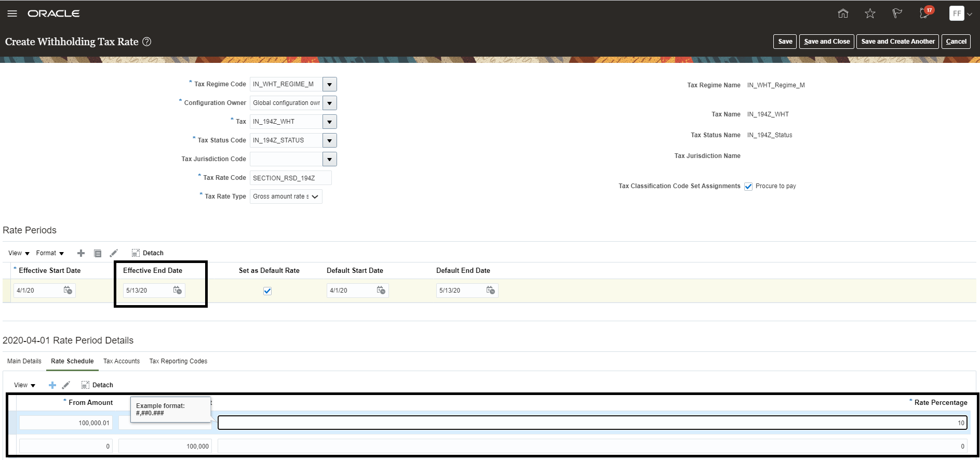Click the From Amount field showing 100,000.01
The width and height of the screenshot is (980, 460).
coord(66,423)
